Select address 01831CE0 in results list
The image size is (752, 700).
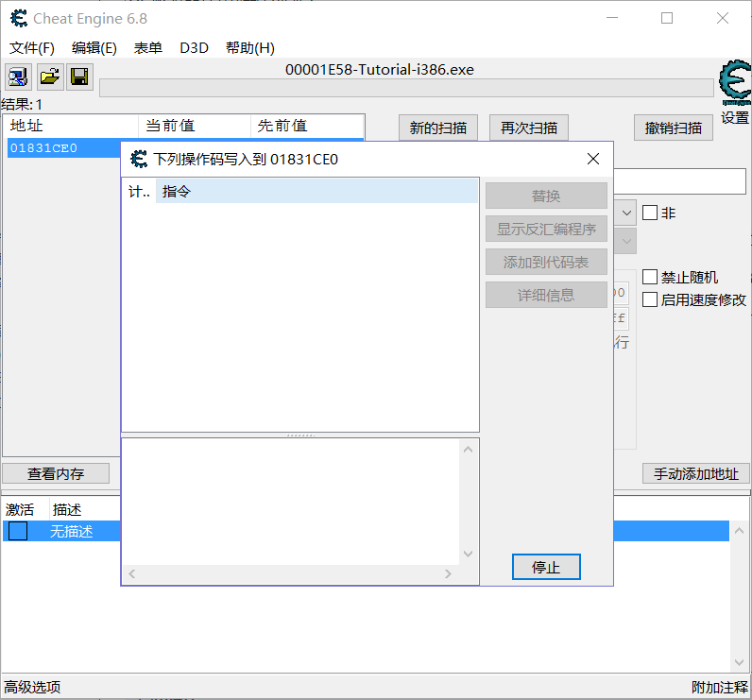(63, 148)
